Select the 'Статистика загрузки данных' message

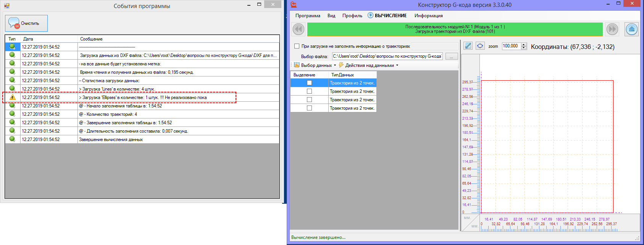coord(179,81)
